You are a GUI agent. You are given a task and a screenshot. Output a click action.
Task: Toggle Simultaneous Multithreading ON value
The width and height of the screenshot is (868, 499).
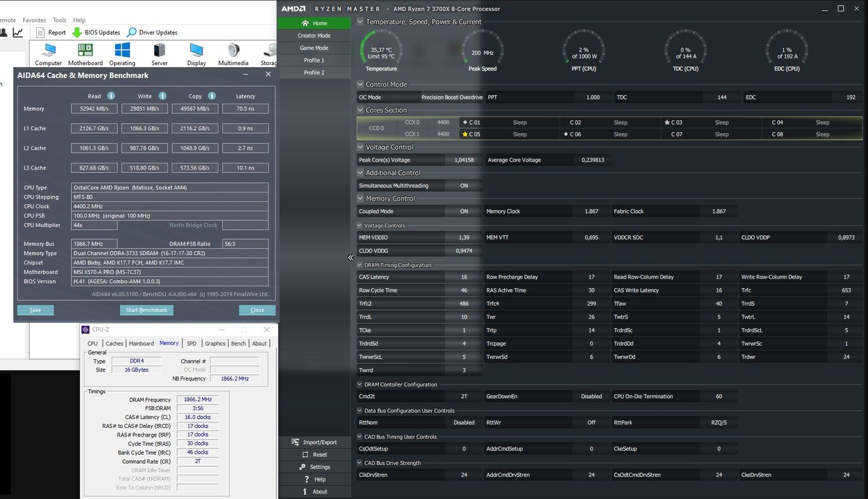coord(464,186)
